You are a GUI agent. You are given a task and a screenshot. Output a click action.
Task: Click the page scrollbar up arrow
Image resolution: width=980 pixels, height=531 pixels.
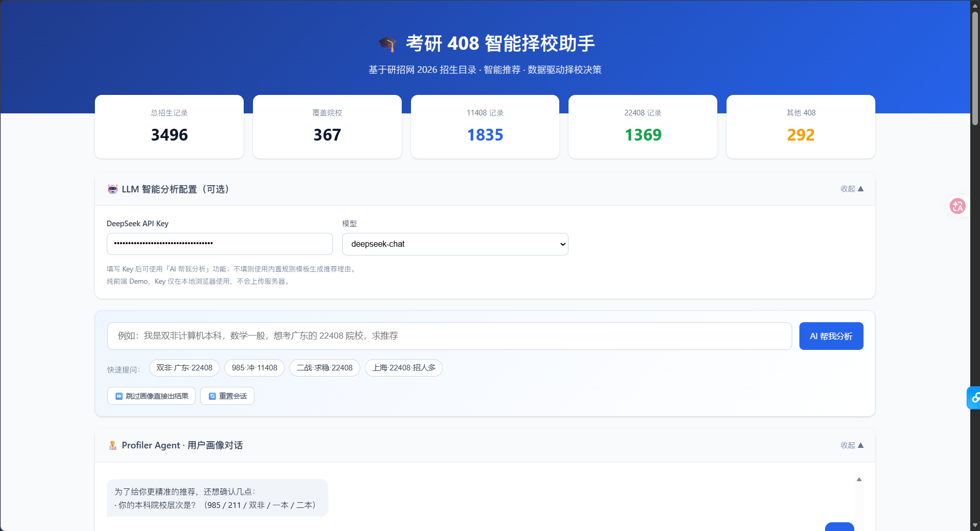click(x=975, y=5)
